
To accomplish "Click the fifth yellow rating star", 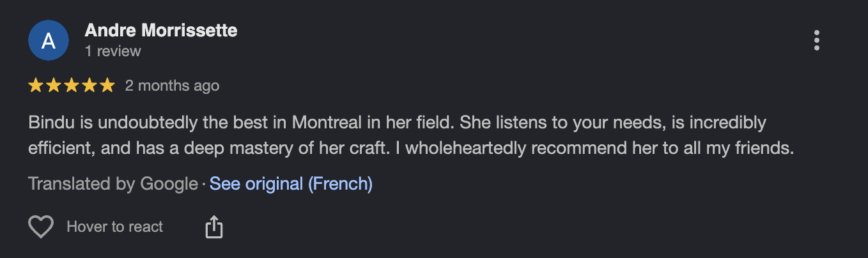I will pyautogui.click(x=107, y=85).
